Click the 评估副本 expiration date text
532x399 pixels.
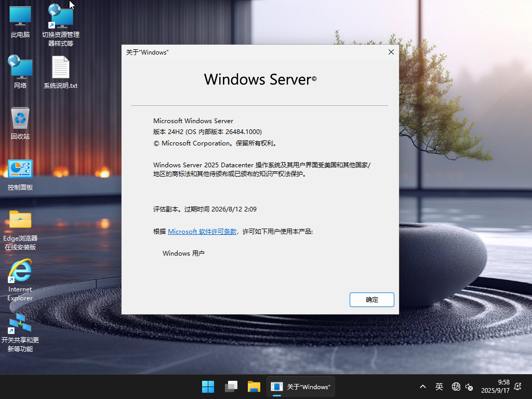click(205, 209)
